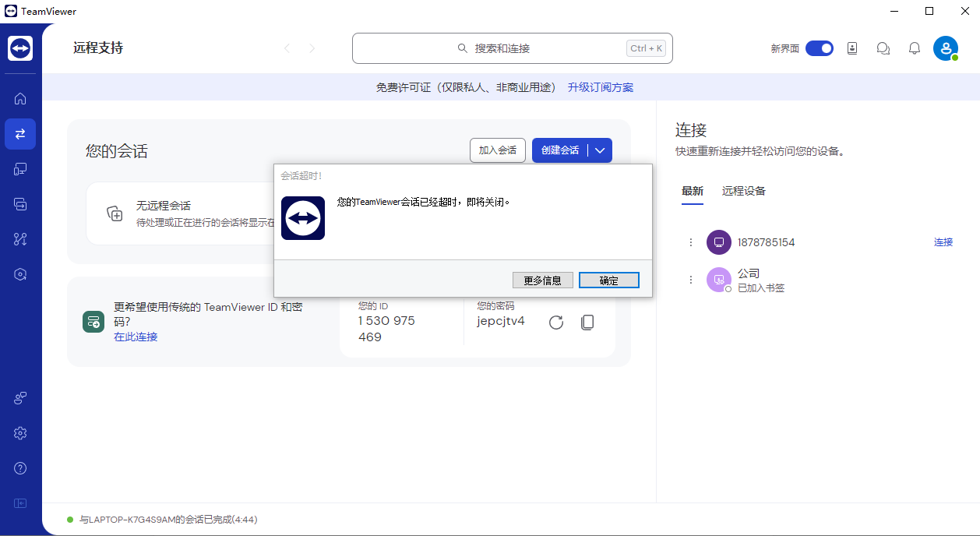980x536 pixels.
Task: Open the account profile avatar
Action: [946, 48]
